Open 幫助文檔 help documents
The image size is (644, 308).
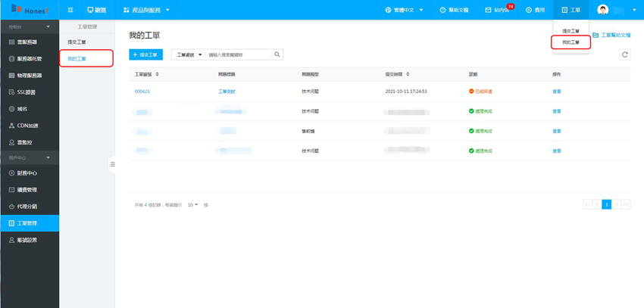coord(454,10)
